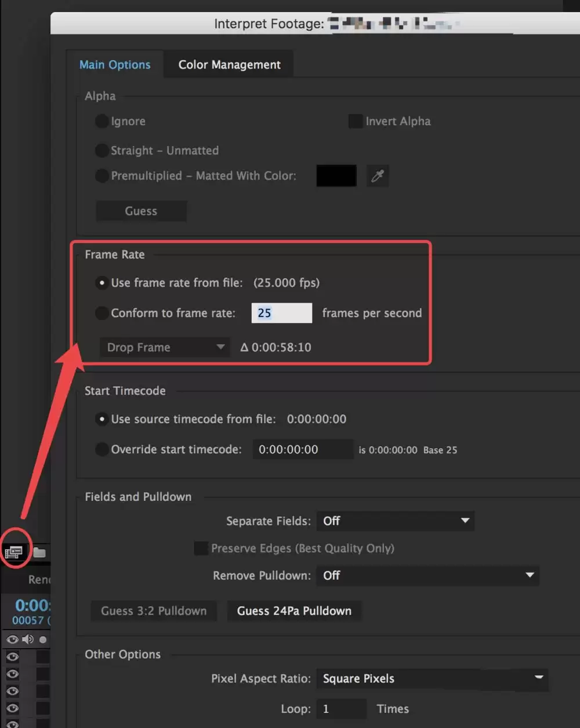The image size is (580, 728).
Task: Open the Separate Fields dropdown
Action: (x=395, y=521)
